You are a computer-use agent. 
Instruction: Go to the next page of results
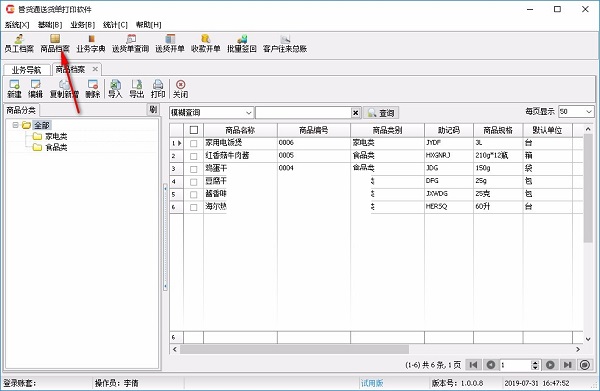pyautogui.click(x=550, y=365)
